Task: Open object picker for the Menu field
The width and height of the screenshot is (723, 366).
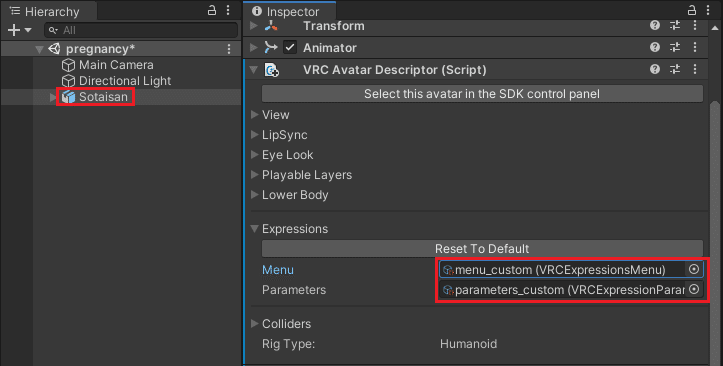Action: pyautogui.click(x=694, y=269)
